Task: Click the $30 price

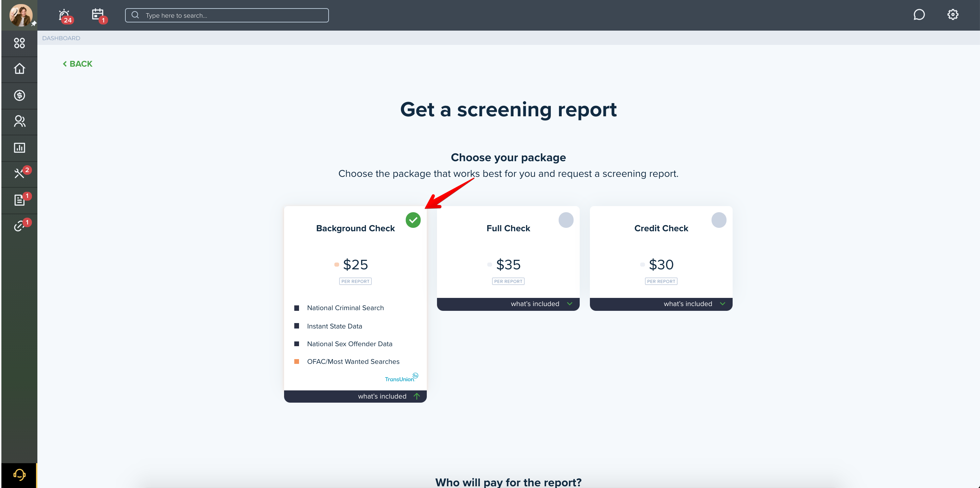Action: pos(661,265)
